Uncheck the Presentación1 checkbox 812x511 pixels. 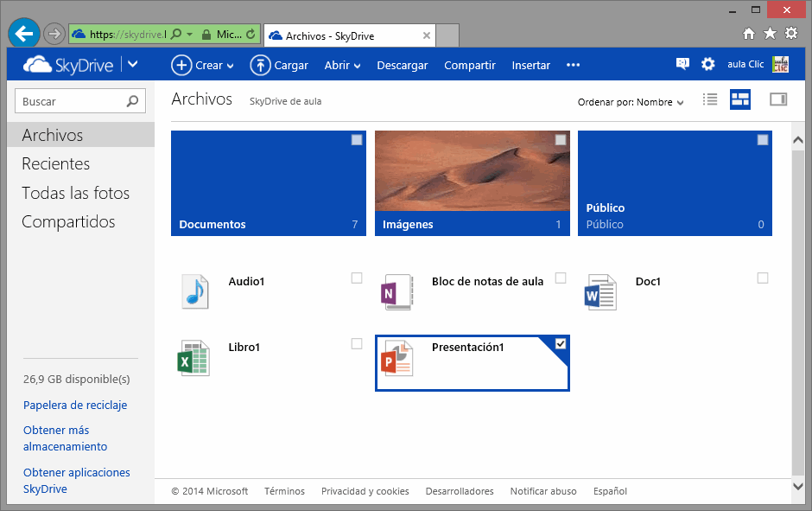coord(561,344)
